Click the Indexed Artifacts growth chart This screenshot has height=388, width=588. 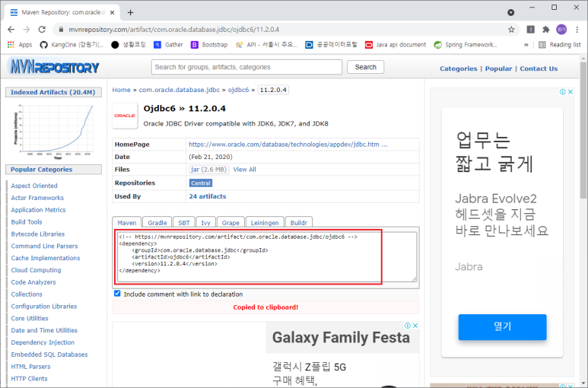point(53,131)
